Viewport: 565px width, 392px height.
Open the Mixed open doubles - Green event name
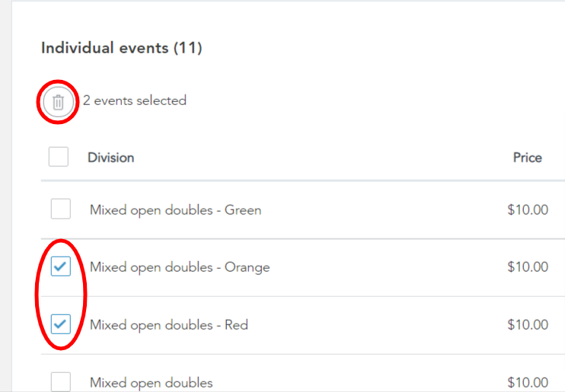(175, 210)
